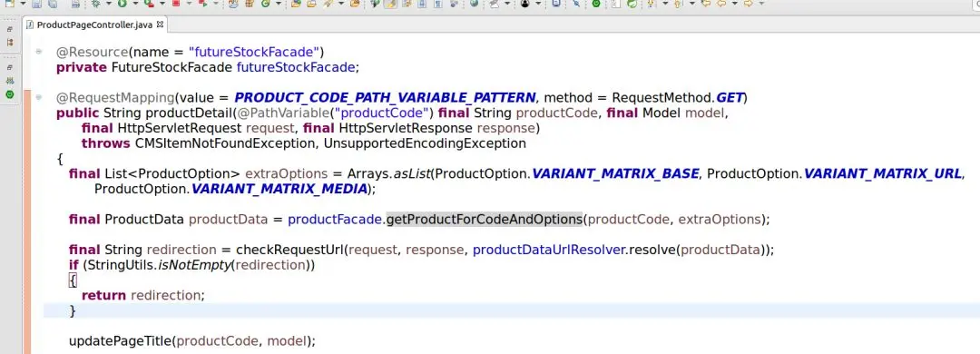The height and width of the screenshot is (354, 980).
Task: Click the search flashlight toolbar icon
Action: [x=327, y=4]
